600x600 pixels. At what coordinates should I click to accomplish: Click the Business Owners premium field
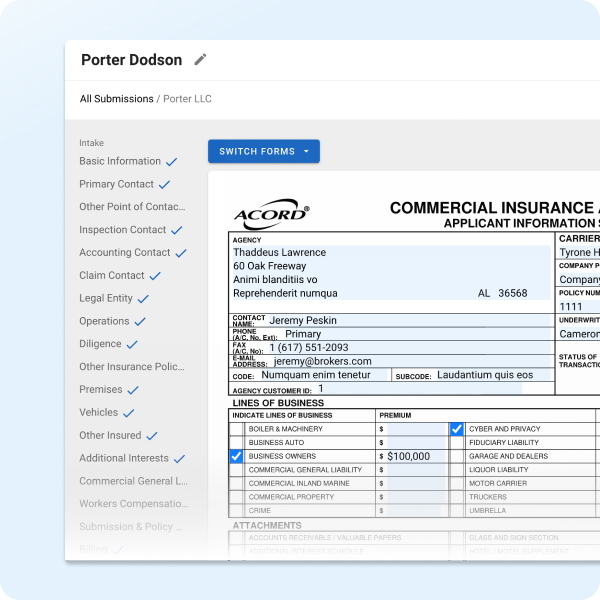(416, 456)
